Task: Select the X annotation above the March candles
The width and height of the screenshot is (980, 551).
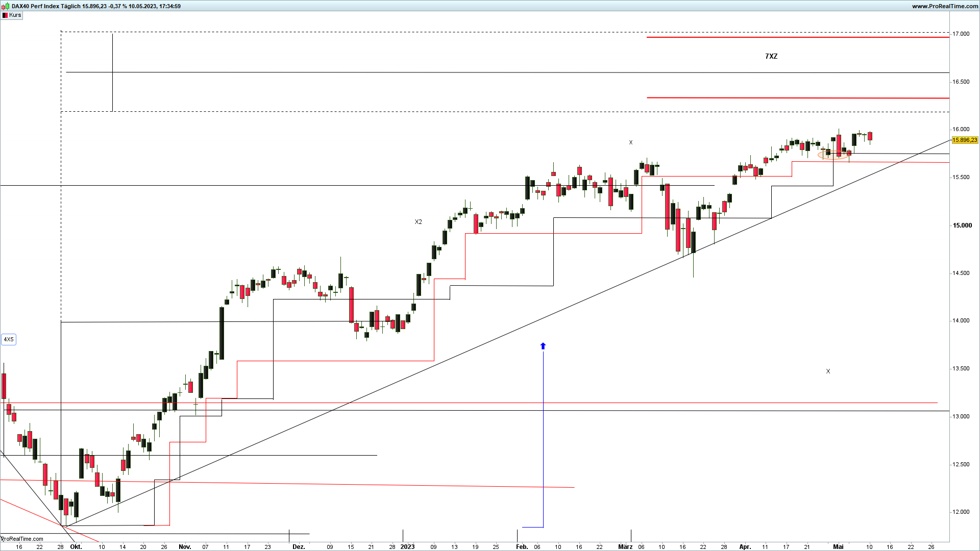Action: [631, 143]
